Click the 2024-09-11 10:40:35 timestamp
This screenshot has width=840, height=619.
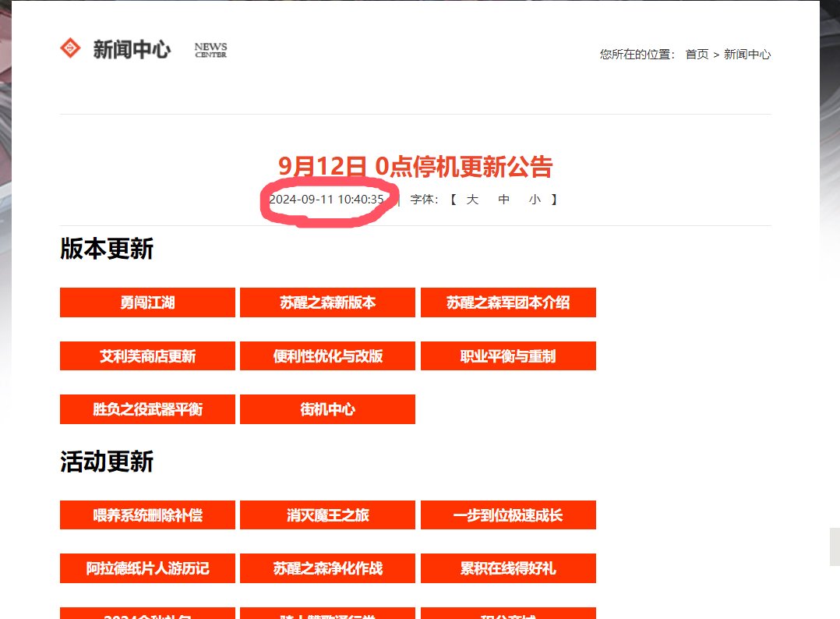[326, 200]
